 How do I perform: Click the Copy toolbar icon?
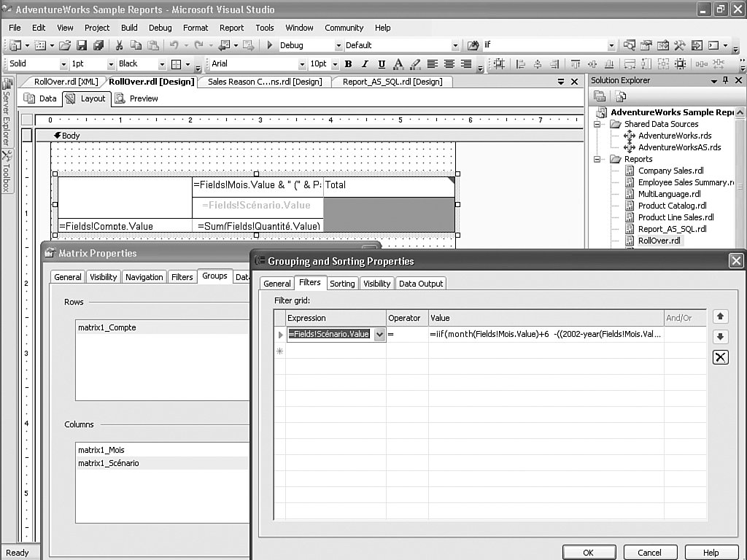click(136, 45)
